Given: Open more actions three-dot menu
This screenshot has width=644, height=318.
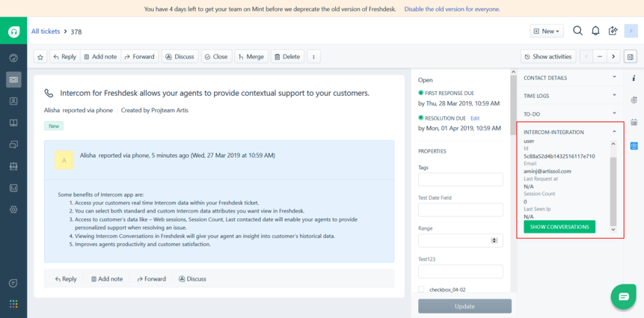Looking at the screenshot, I should 314,57.
